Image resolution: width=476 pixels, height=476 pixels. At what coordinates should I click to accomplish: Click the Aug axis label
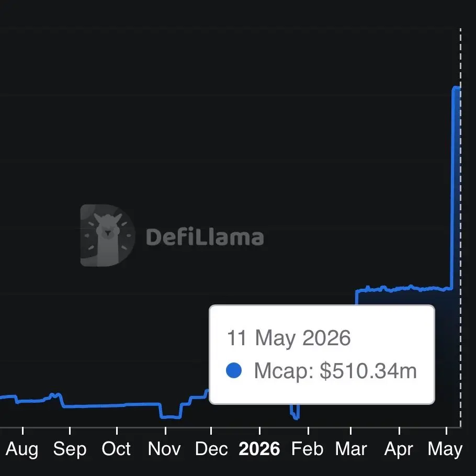22,449
